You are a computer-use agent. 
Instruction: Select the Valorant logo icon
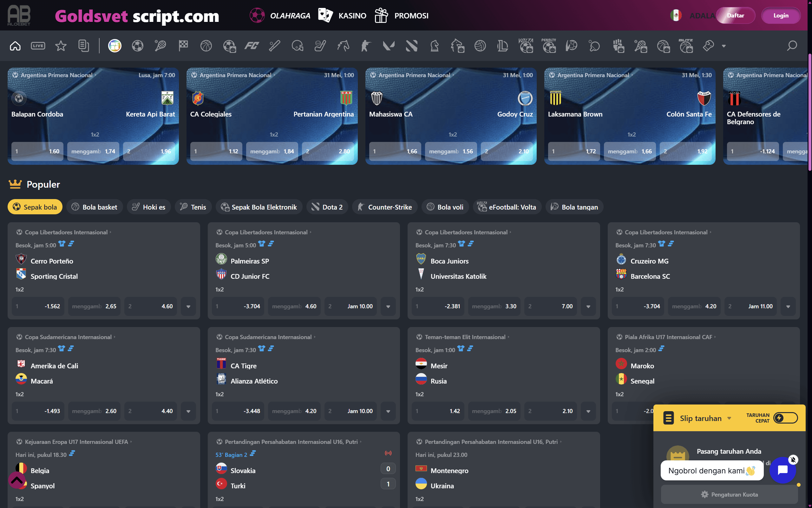(x=389, y=46)
